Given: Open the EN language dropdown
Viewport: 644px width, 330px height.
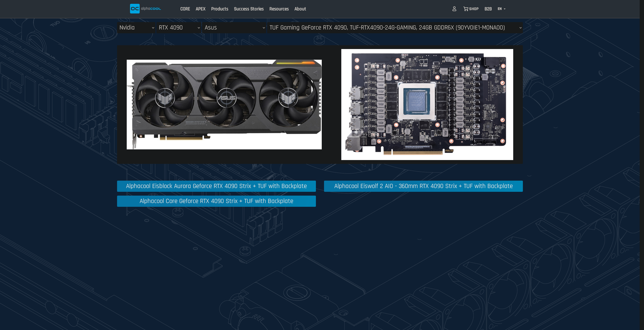Looking at the screenshot, I should coord(501,9).
